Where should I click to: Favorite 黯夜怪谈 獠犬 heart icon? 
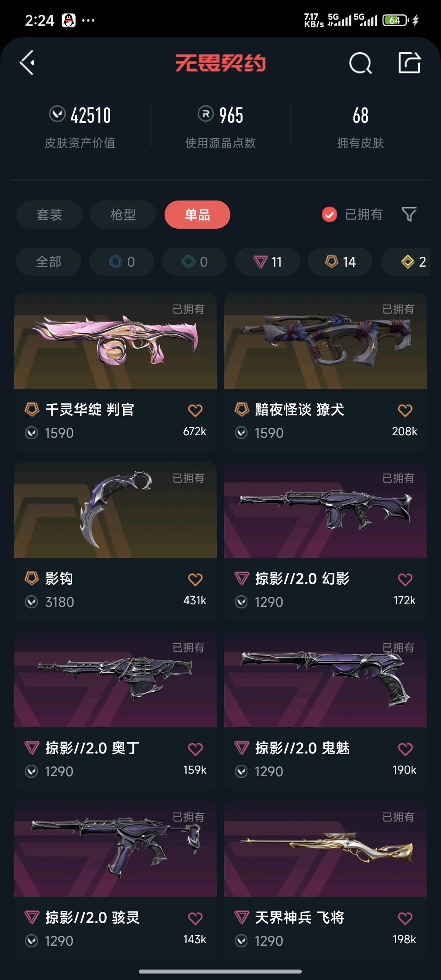[x=405, y=410]
